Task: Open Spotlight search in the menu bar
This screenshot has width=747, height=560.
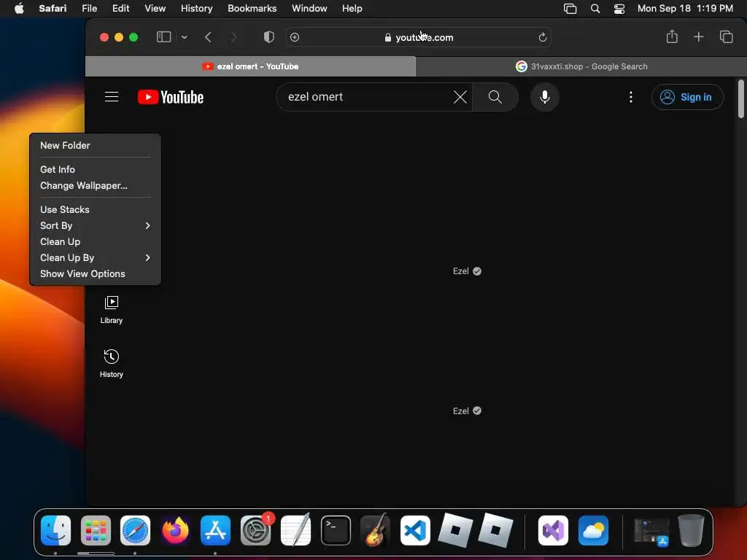Action: coord(595,9)
